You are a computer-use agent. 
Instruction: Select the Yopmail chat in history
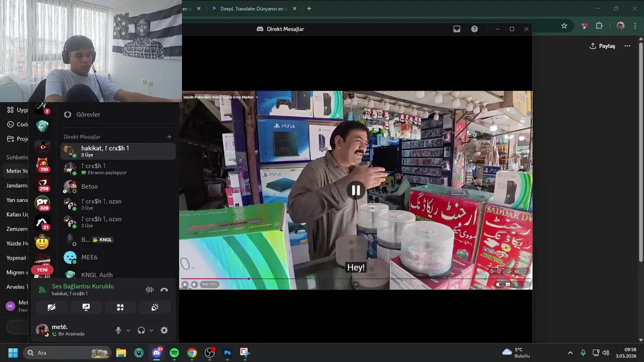tap(17, 258)
